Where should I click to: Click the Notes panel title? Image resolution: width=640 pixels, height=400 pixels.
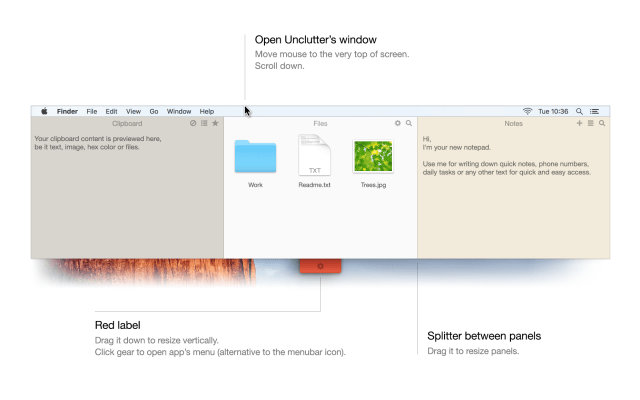click(513, 123)
